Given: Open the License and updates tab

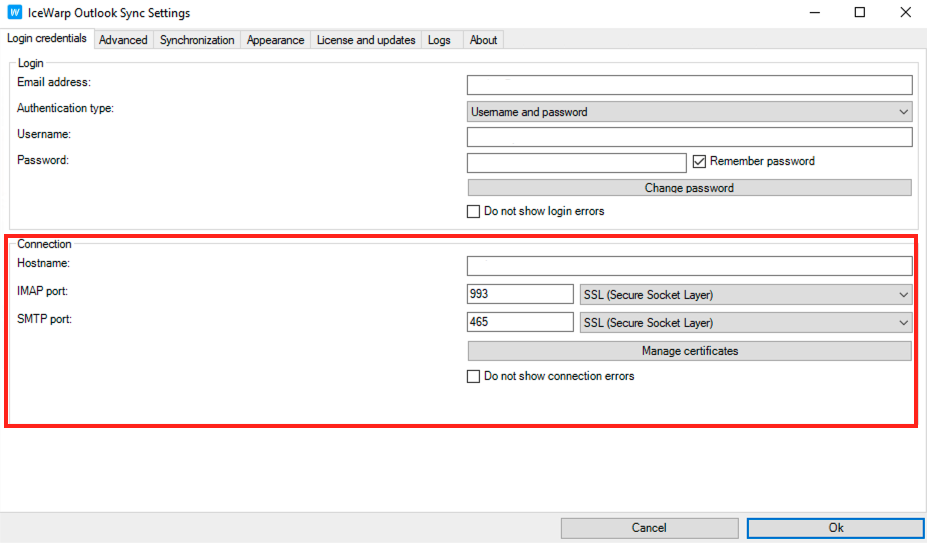Looking at the screenshot, I should pos(366,40).
